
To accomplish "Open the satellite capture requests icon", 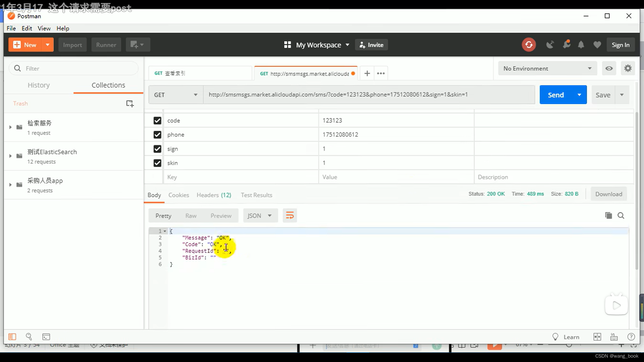I will pos(550,45).
